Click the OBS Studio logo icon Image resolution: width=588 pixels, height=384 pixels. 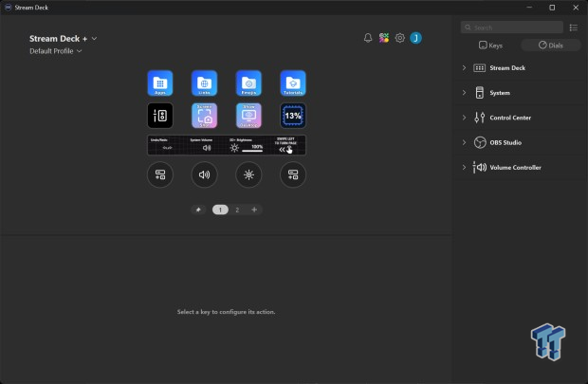480,142
